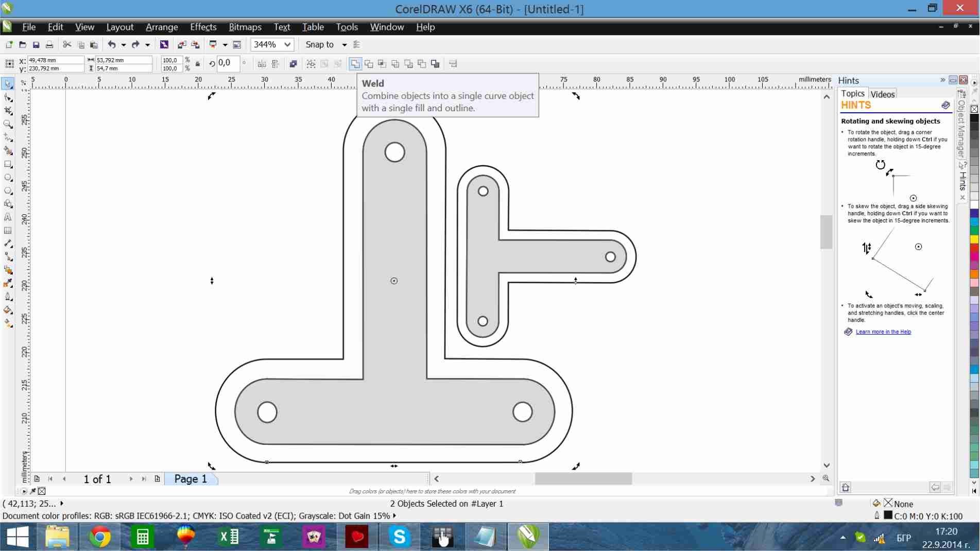
Task: Open Excel from the taskbar
Action: click(x=228, y=537)
